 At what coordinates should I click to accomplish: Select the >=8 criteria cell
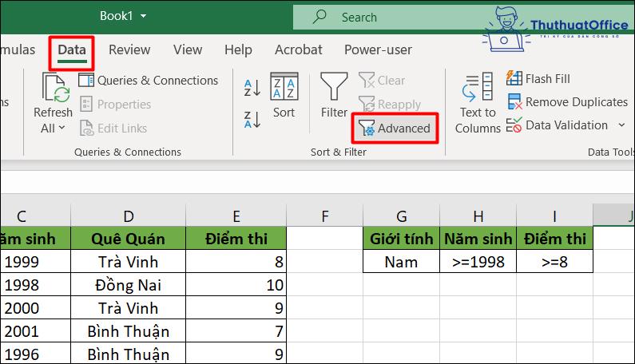(x=554, y=262)
